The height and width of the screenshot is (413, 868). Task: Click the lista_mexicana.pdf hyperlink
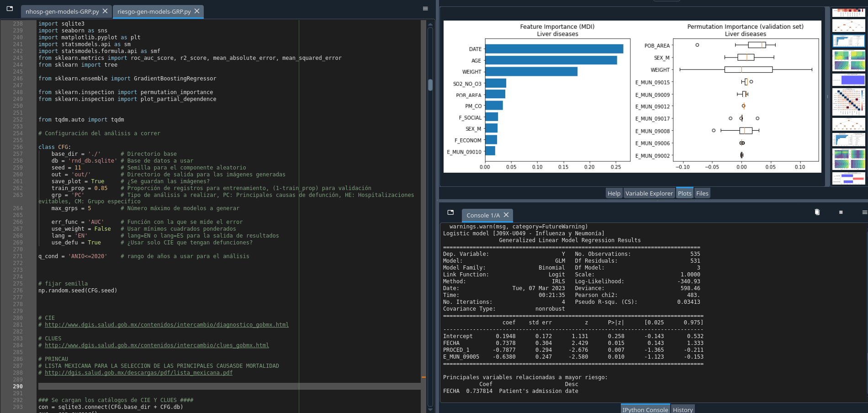tap(138, 372)
